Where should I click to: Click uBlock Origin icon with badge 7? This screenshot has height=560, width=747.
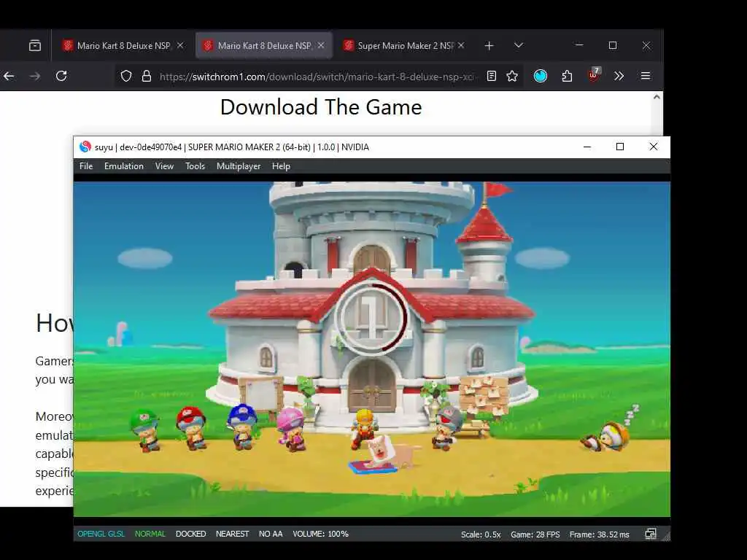(x=594, y=75)
